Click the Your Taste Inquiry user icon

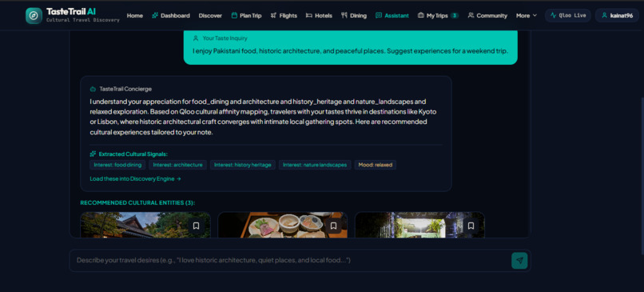click(196, 38)
